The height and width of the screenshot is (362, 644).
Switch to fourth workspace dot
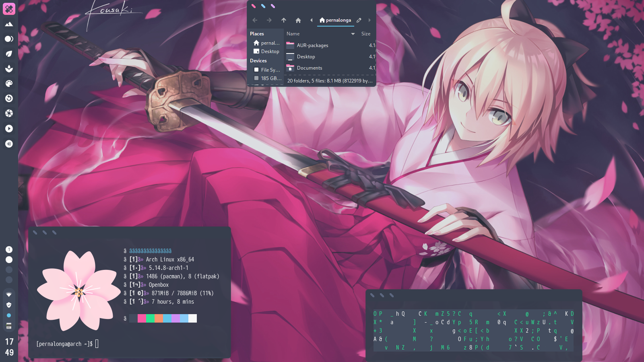(9, 280)
